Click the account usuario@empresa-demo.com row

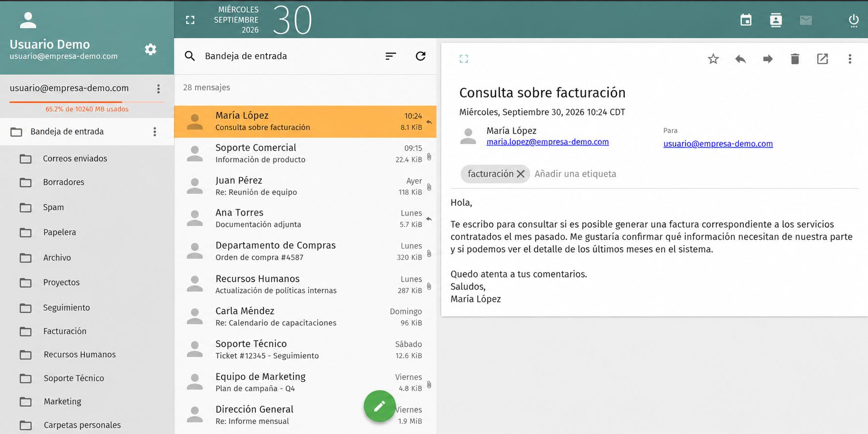tap(87, 89)
